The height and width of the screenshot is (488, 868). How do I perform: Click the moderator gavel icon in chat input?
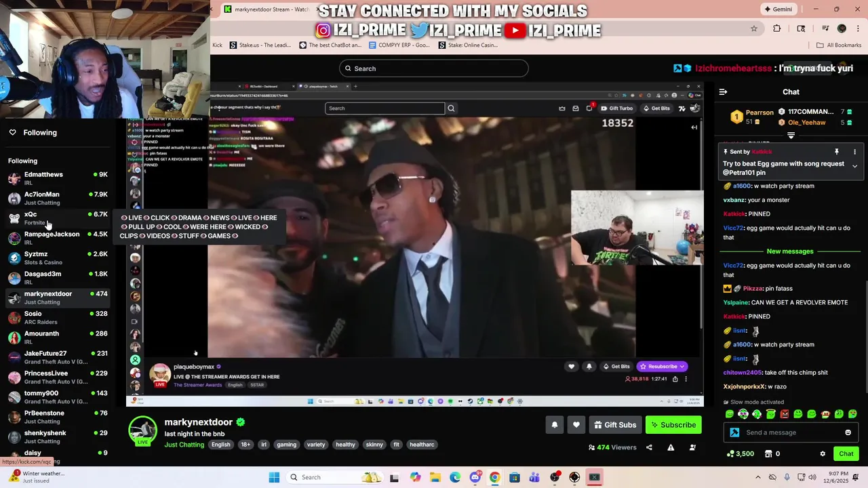(734, 432)
